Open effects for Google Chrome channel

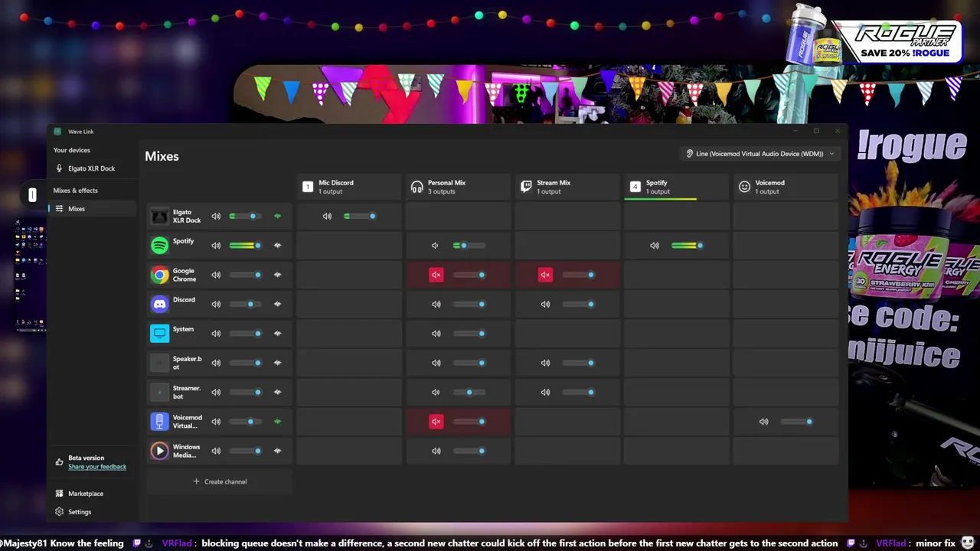pos(277,275)
